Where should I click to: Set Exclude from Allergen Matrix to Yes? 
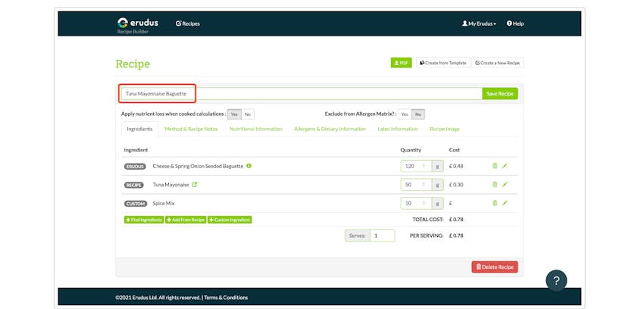click(x=405, y=114)
